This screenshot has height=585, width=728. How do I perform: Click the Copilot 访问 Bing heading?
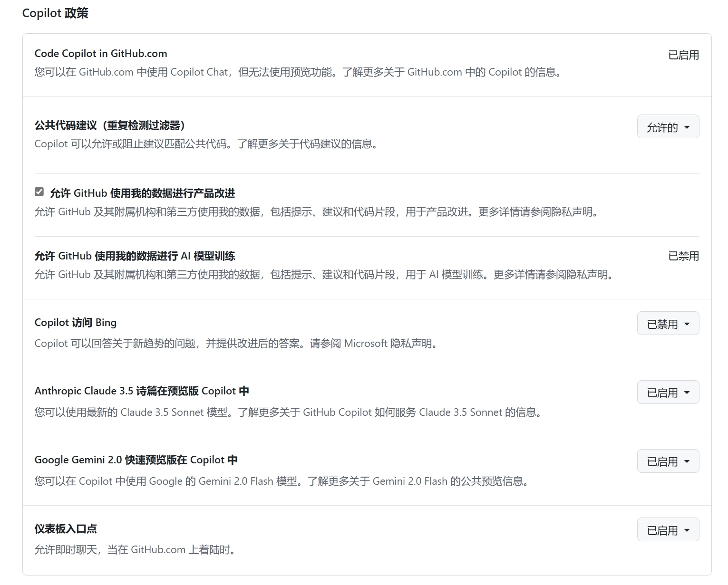pos(75,323)
